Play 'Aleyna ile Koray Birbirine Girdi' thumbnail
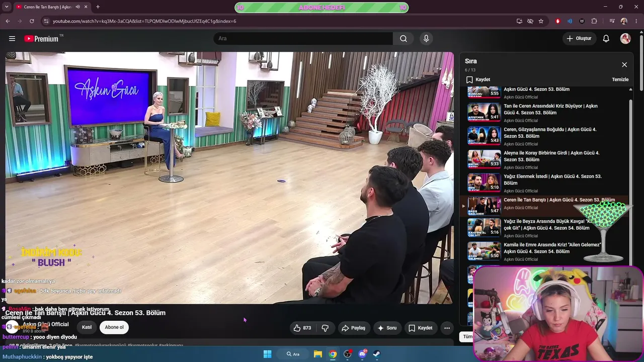The height and width of the screenshot is (362, 644). pyautogui.click(x=485, y=159)
